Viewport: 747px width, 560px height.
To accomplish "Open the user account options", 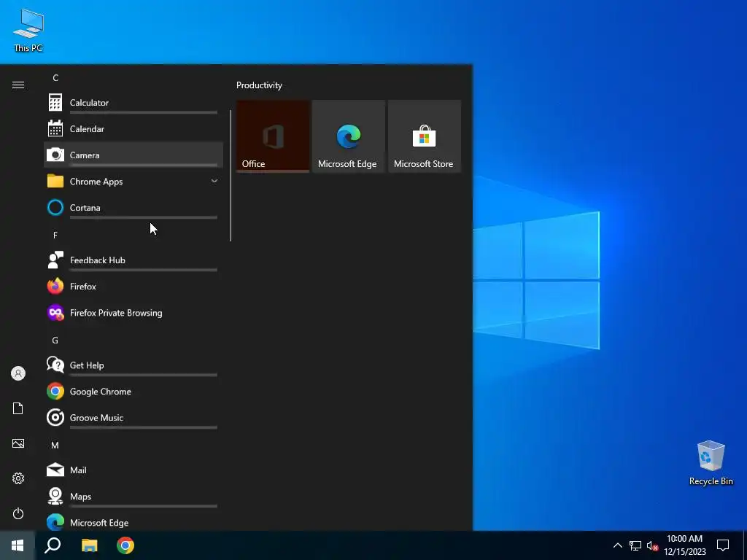I will [18, 373].
